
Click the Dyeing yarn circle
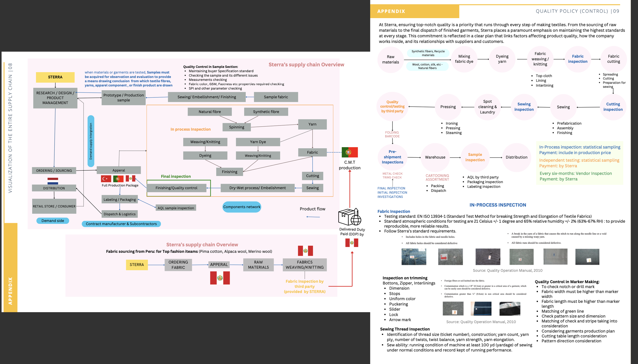pos(502,59)
